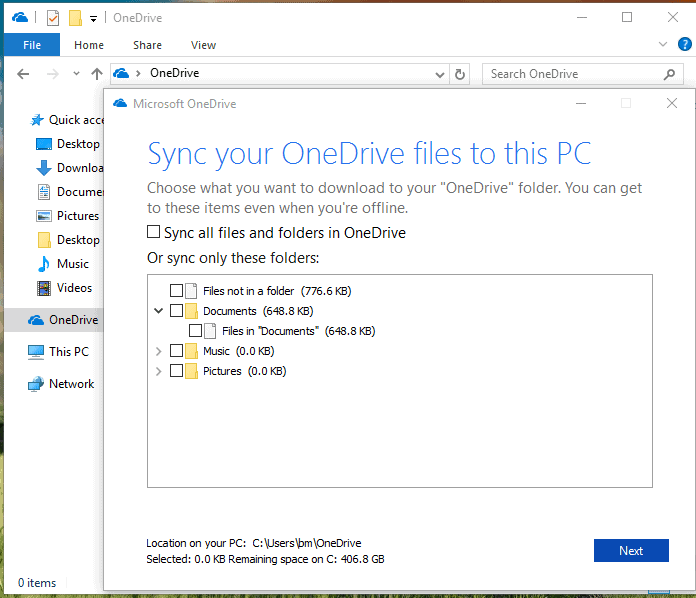Go up one folder level

click(x=97, y=74)
